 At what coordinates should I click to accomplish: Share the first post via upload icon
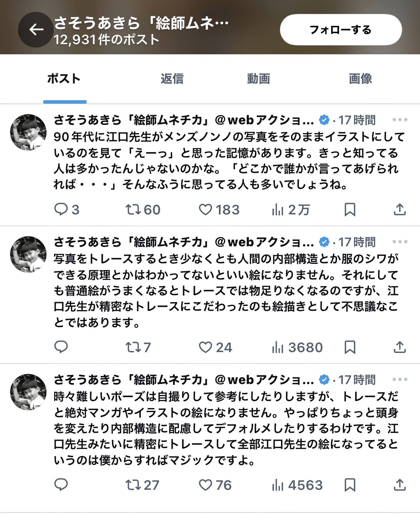(x=400, y=210)
